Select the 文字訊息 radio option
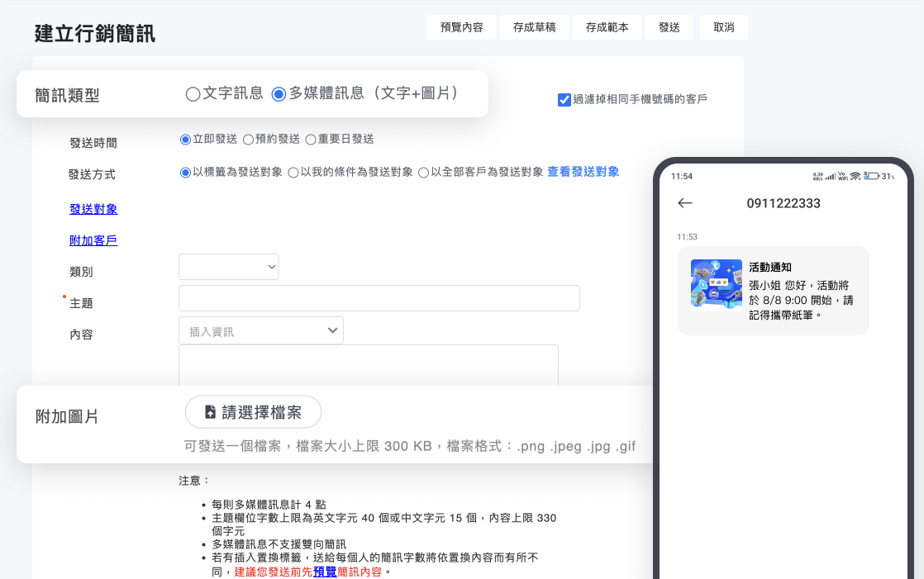The width and height of the screenshot is (924, 579). click(193, 94)
